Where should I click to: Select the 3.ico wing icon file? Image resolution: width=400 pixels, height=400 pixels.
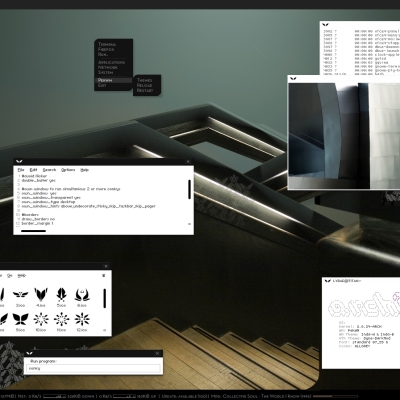click(x=21, y=297)
